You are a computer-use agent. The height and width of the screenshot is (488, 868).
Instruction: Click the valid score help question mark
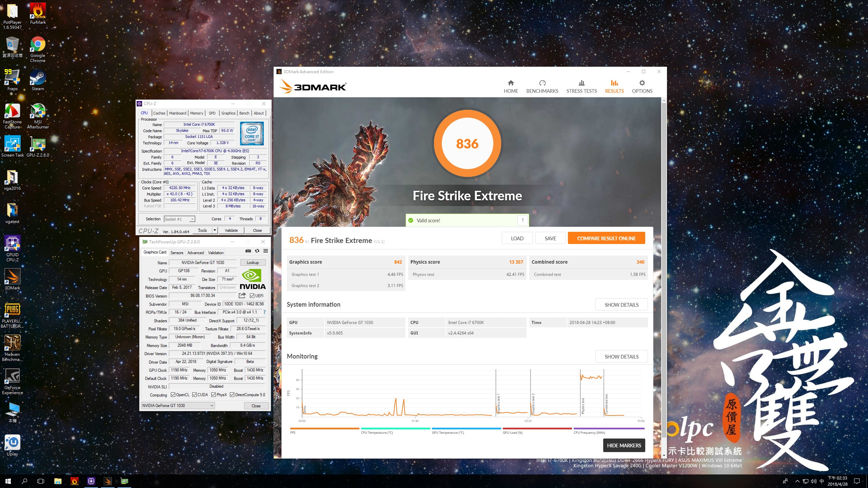pyautogui.click(x=522, y=220)
